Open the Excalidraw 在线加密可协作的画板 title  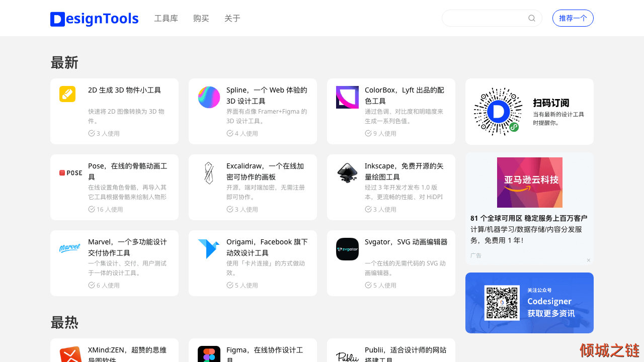click(265, 171)
